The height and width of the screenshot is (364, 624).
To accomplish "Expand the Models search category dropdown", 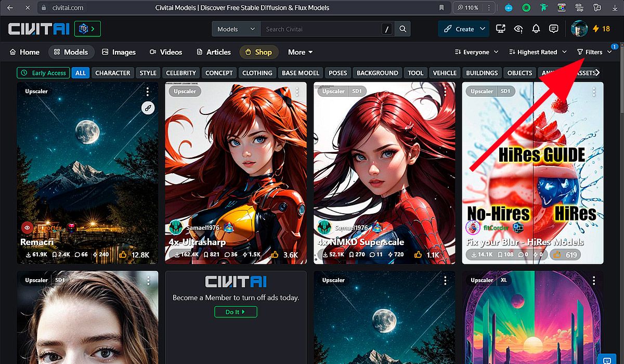I will [236, 29].
